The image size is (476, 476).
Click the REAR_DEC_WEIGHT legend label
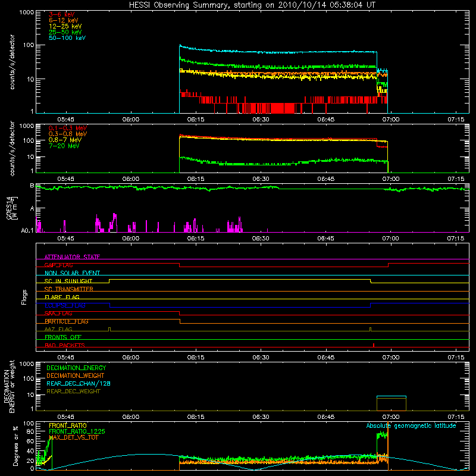[x=73, y=392]
